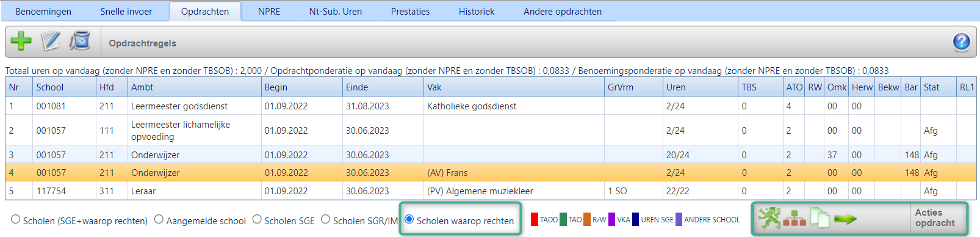Viewport: 980px width, 237px height.
Task: Select the Leraar row for school 117754
Action: click(491, 191)
